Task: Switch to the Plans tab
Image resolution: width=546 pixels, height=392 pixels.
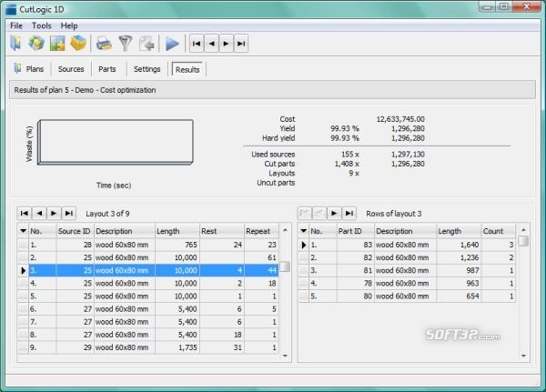Action: coord(30,68)
